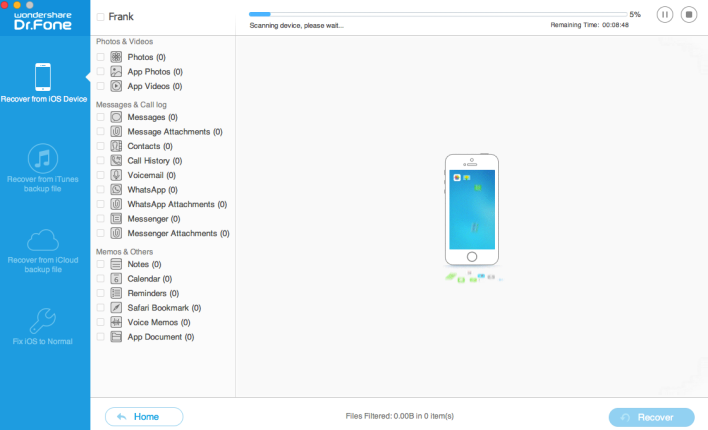
Task: Click the Safari Bookmark (0) label
Action: [x=164, y=308]
